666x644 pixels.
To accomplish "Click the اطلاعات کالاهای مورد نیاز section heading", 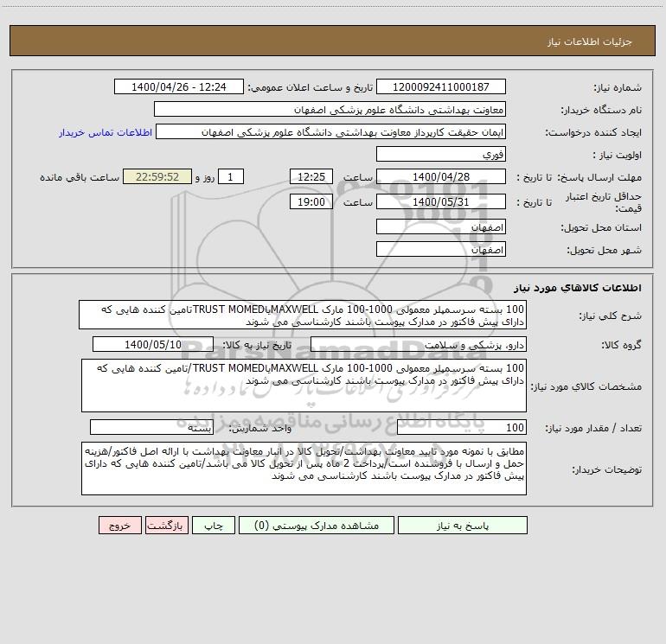I will click(577, 288).
